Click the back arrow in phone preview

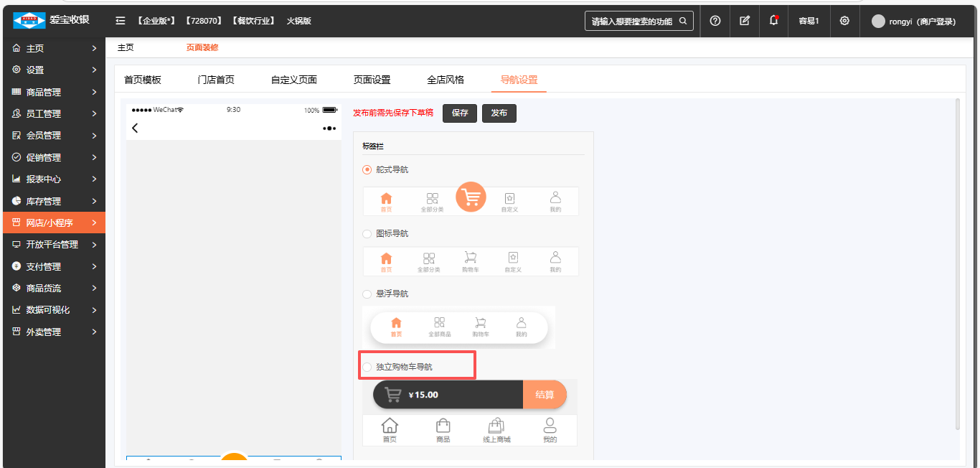tap(135, 128)
